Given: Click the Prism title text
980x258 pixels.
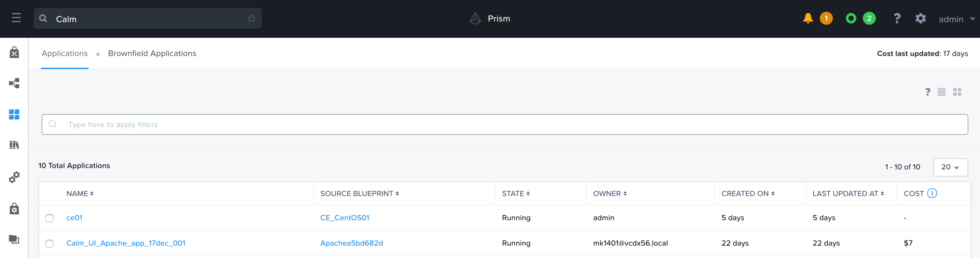Looking at the screenshot, I should pyautogui.click(x=498, y=18).
